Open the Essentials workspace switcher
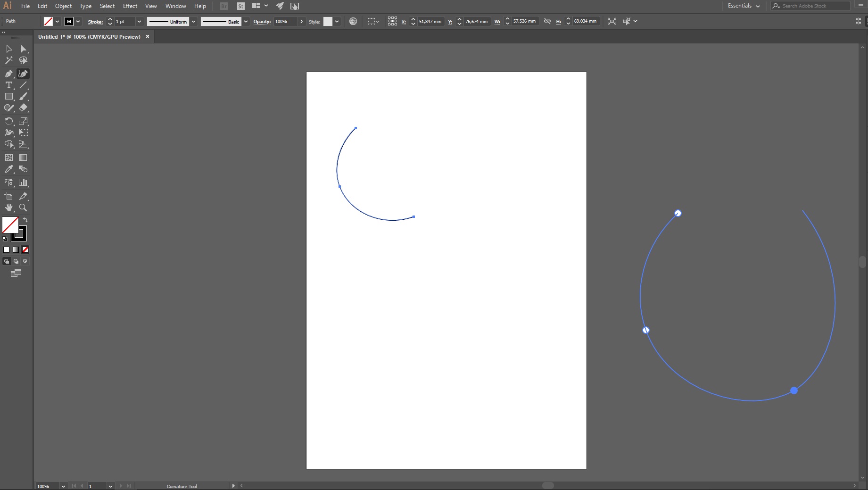The height and width of the screenshot is (490, 868). click(744, 6)
